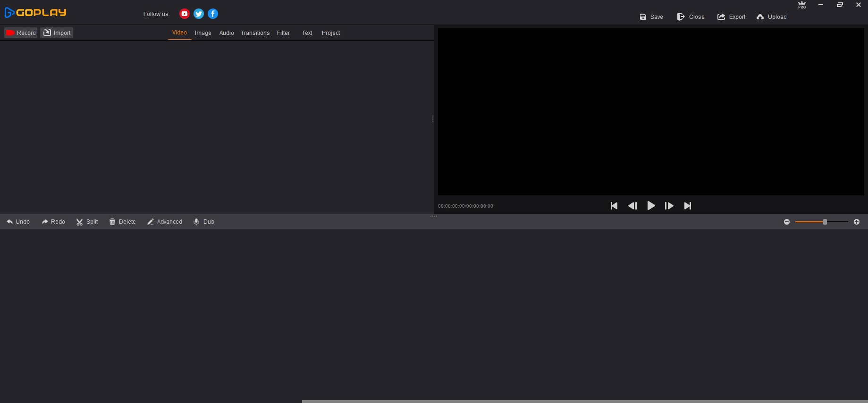The image size is (868, 403).
Task: Open the Dub microphone tool
Action: point(204,222)
